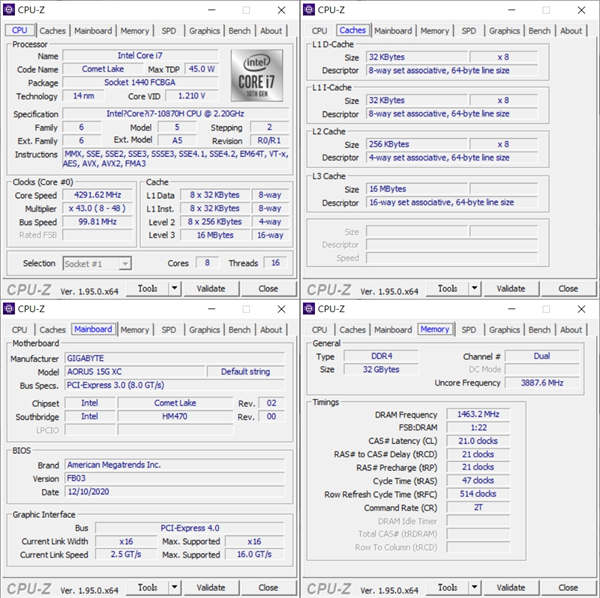Image resolution: width=600 pixels, height=598 pixels.
Task: Open Caches tab in bottom-right Memory window
Action: [x=352, y=330]
